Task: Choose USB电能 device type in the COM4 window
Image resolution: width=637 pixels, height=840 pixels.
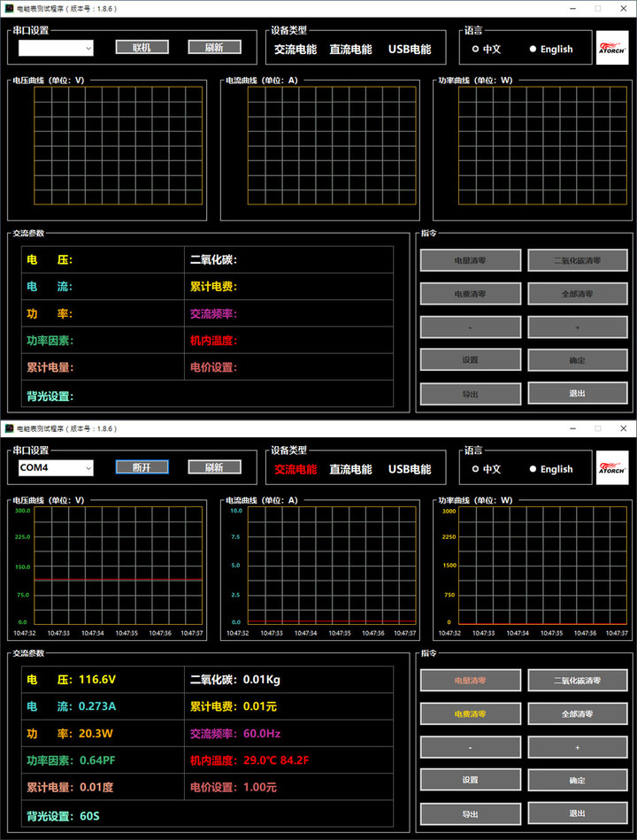Action: (410, 469)
